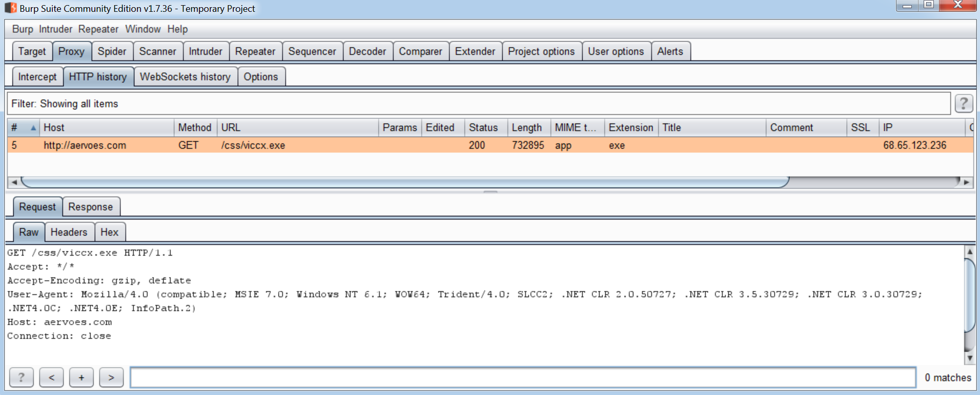
Task: Sort by the SSL column header
Action: 863,128
